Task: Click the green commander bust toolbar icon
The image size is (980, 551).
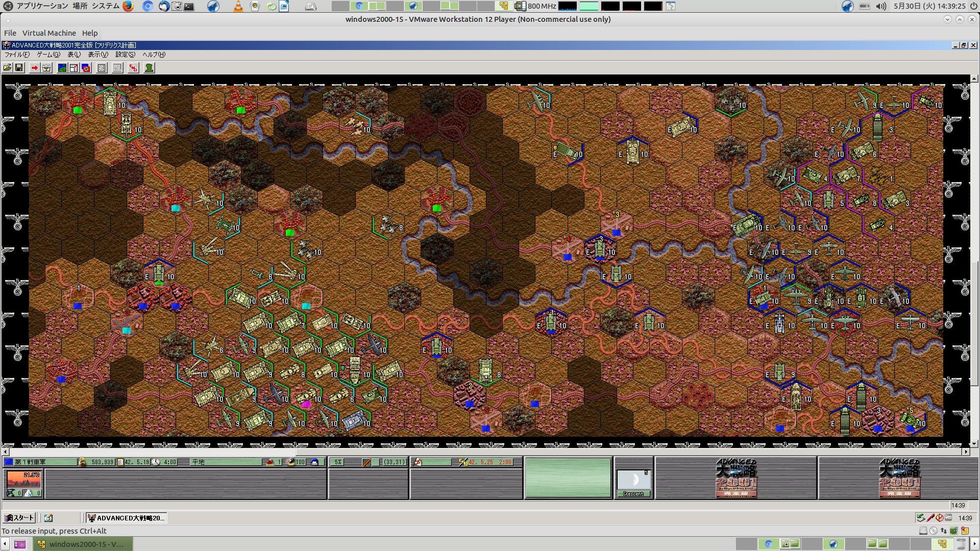Action: click(149, 68)
